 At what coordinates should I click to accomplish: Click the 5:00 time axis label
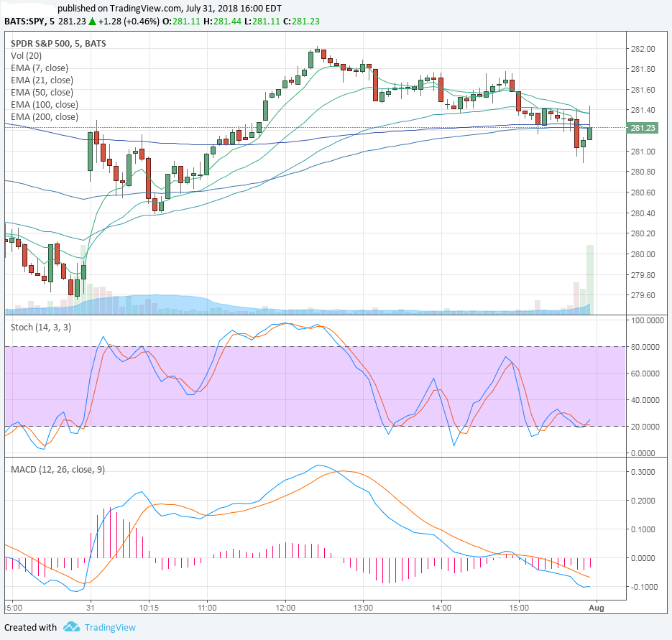[x=14, y=608]
